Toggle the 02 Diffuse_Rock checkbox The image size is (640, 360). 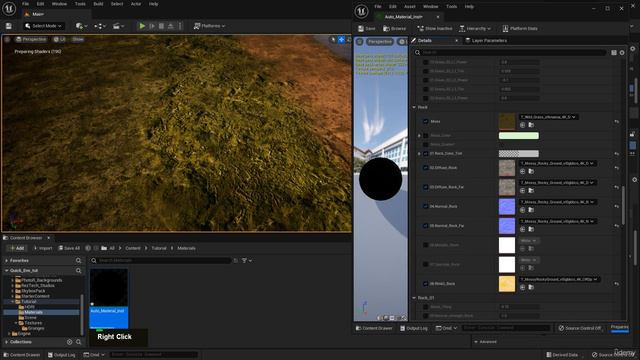click(x=426, y=168)
